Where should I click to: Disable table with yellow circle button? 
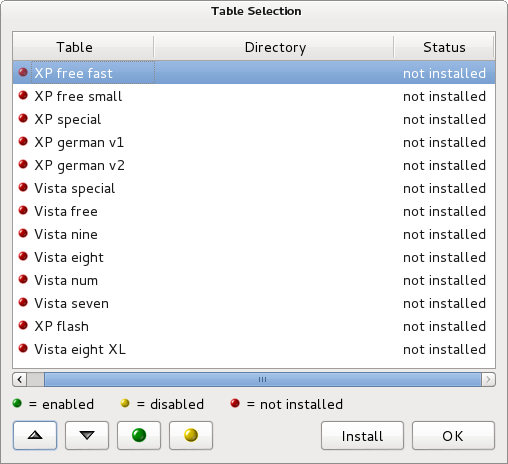(x=191, y=435)
